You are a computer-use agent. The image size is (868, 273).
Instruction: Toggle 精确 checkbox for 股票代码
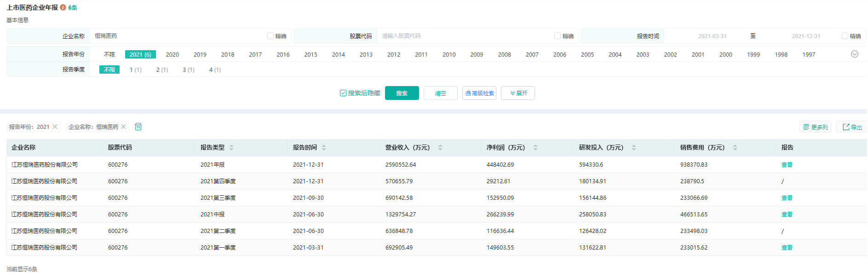(x=558, y=36)
